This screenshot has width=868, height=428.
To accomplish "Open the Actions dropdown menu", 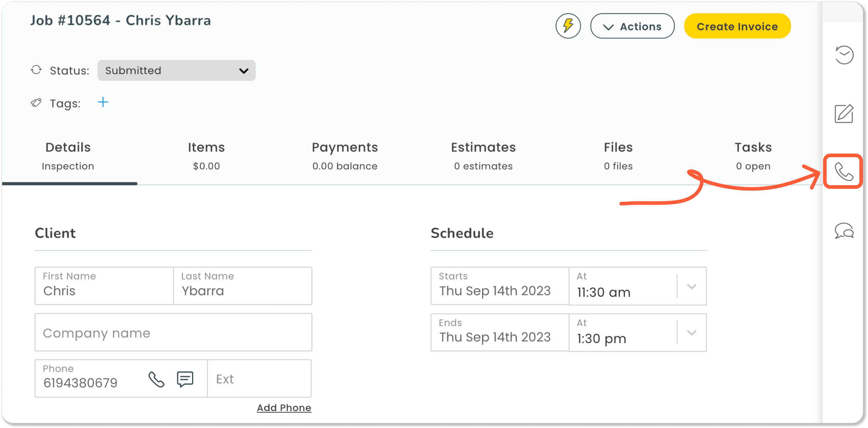I will tap(632, 26).
